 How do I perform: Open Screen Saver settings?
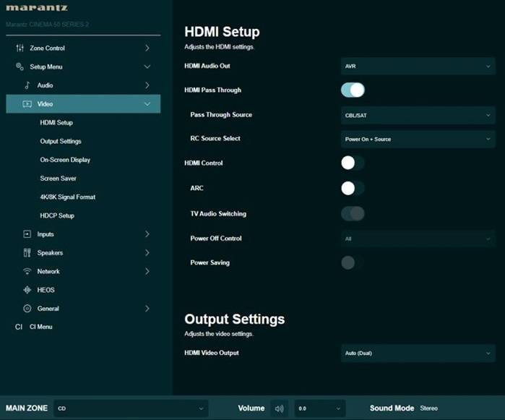coord(58,179)
